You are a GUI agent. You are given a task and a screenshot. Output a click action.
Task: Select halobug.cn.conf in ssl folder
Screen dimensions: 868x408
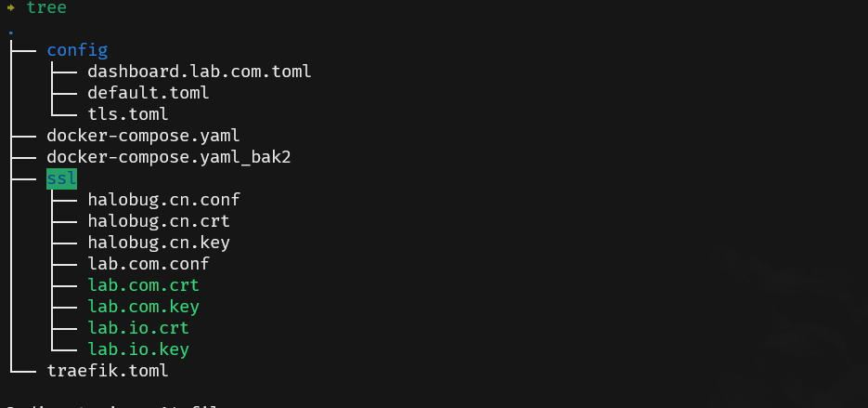tap(164, 200)
